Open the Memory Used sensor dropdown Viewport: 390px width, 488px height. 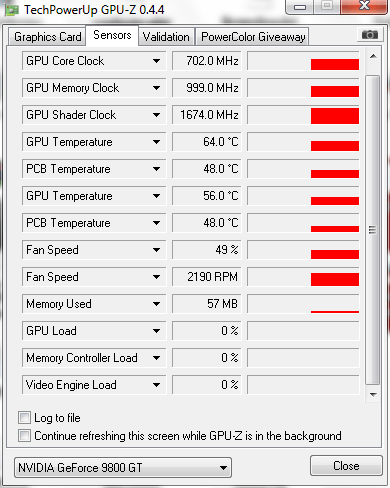[x=156, y=304]
